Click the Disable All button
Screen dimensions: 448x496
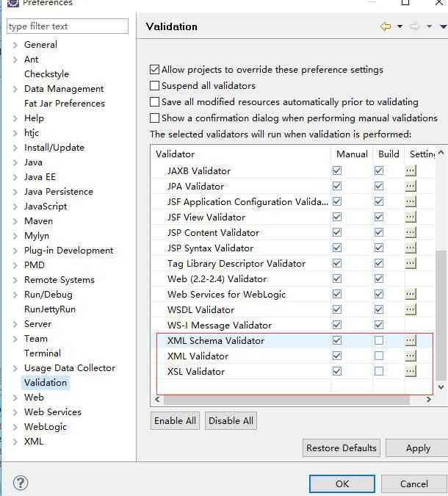click(231, 421)
